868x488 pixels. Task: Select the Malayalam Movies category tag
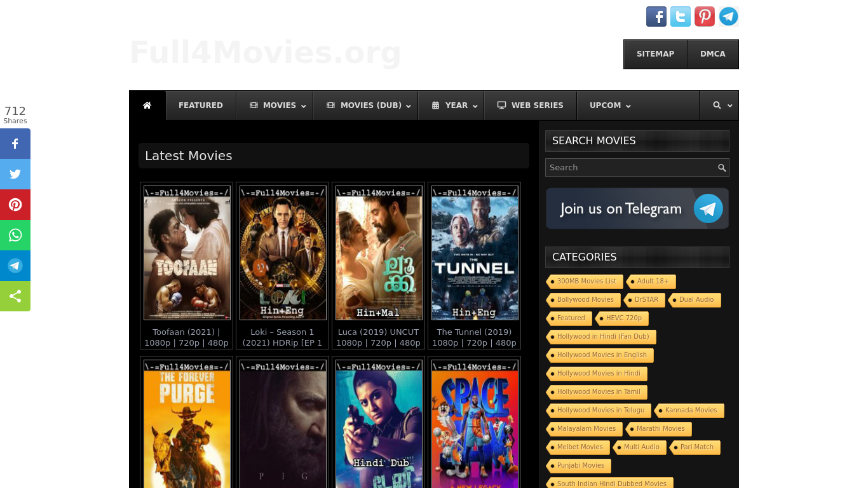585,429
